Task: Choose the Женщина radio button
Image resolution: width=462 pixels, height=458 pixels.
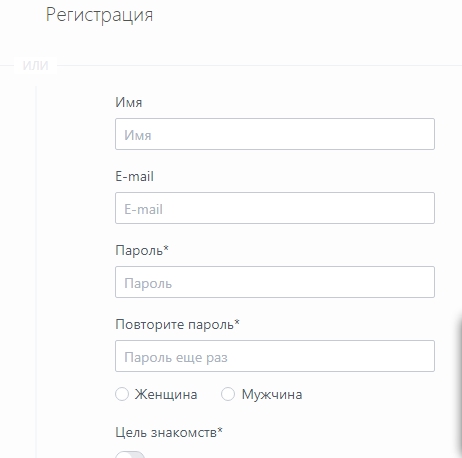Action: coord(122,394)
